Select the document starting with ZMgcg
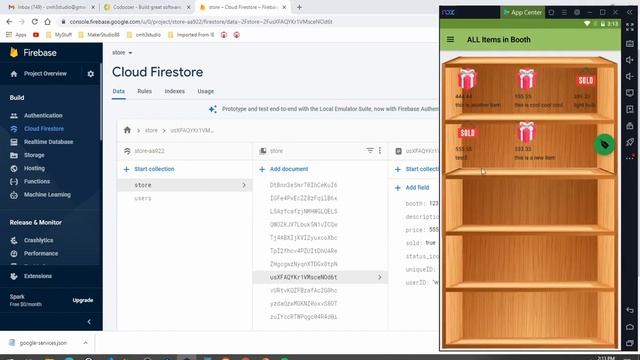 [303, 264]
